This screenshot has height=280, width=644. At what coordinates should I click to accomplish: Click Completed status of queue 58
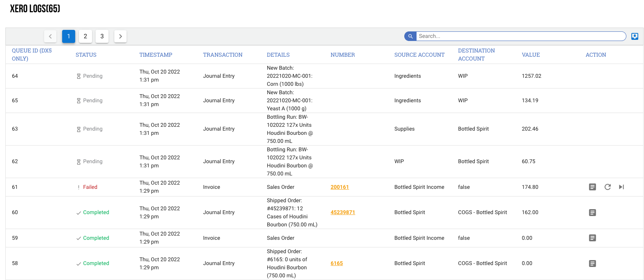click(x=92, y=263)
